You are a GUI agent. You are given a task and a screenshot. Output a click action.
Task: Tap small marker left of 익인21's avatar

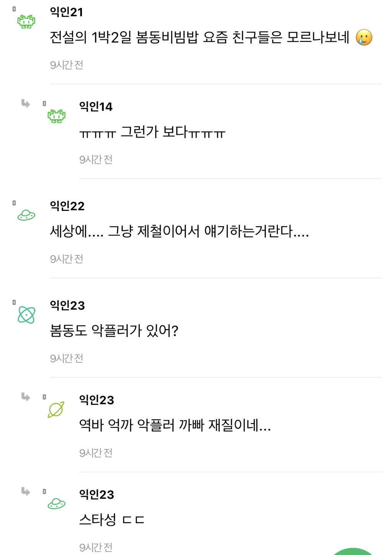click(14, 9)
